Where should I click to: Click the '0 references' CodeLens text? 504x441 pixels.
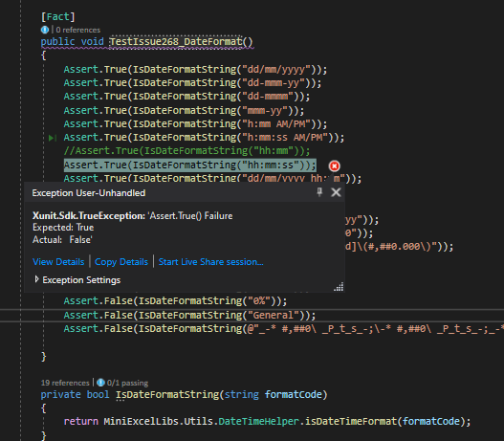(78, 30)
